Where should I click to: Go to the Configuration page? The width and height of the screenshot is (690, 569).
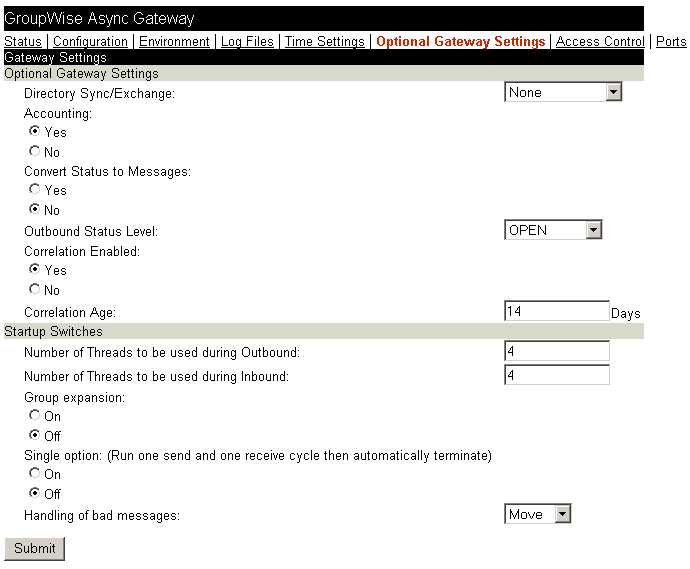point(90,41)
